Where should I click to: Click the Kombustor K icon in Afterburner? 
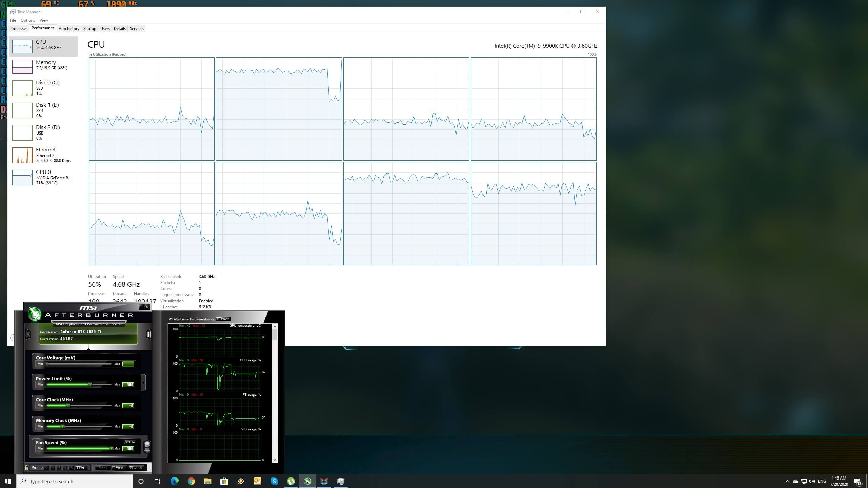pyautogui.click(x=28, y=334)
